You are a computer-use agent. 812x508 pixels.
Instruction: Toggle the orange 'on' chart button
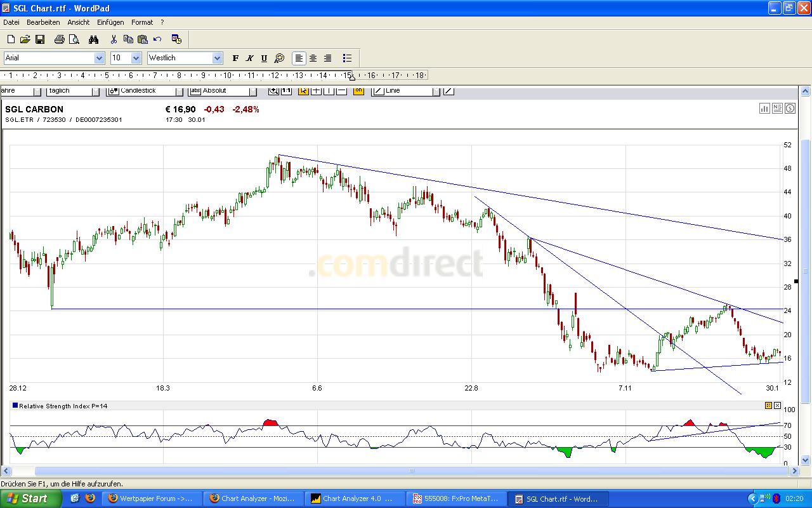click(x=358, y=91)
